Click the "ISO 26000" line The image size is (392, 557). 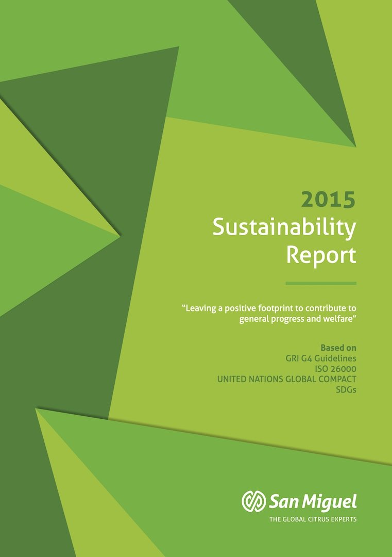335,369
